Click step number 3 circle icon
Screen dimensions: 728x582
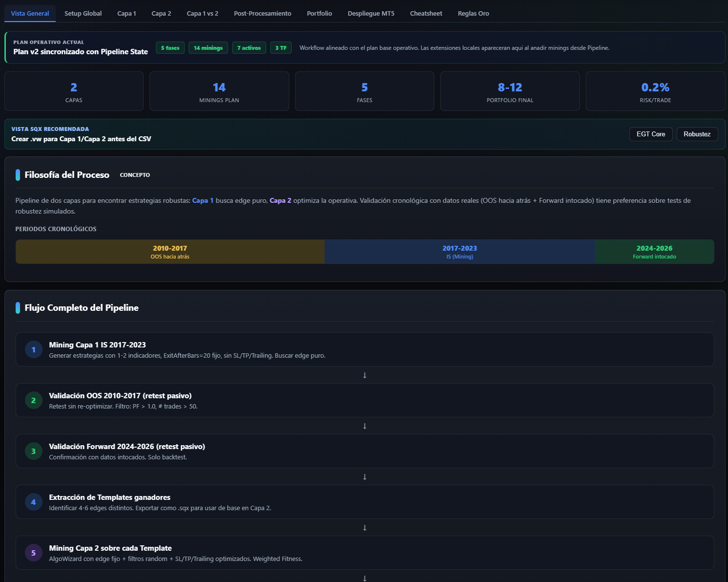(34, 451)
